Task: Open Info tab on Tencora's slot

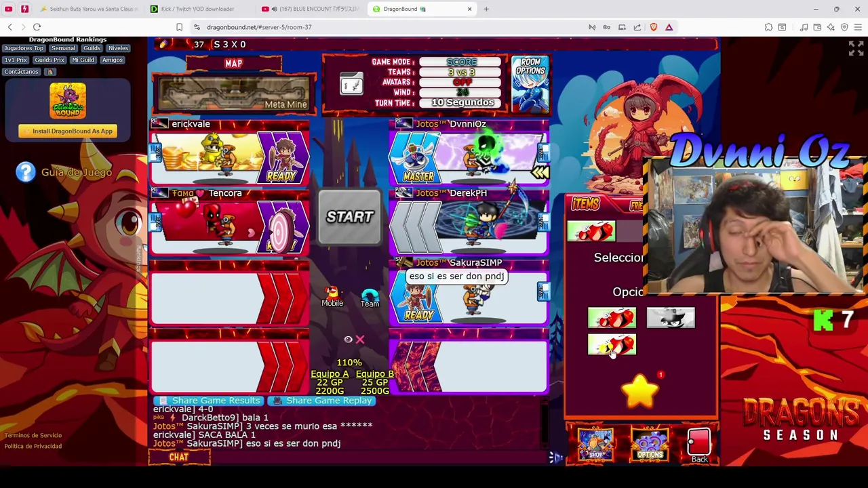Action: (155, 222)
